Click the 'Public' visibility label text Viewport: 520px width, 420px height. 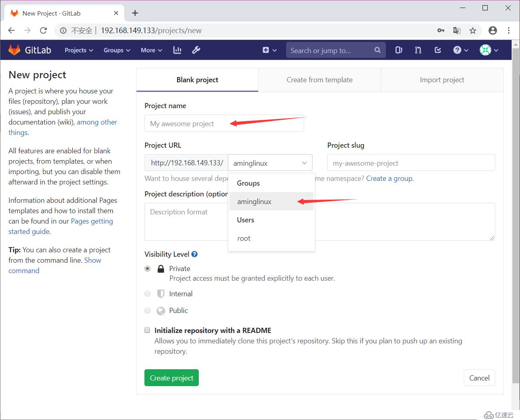tap(178, 311)
